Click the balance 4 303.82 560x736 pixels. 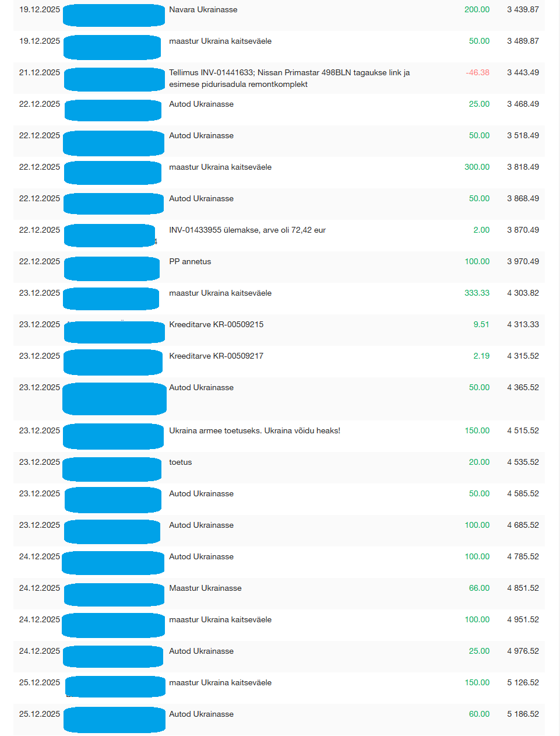tap(523, 293)
